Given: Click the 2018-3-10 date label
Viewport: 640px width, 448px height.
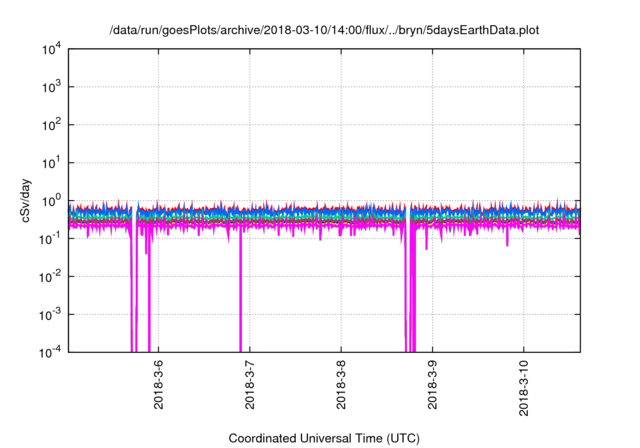Looking at the screenshot, I should point(523,388).
